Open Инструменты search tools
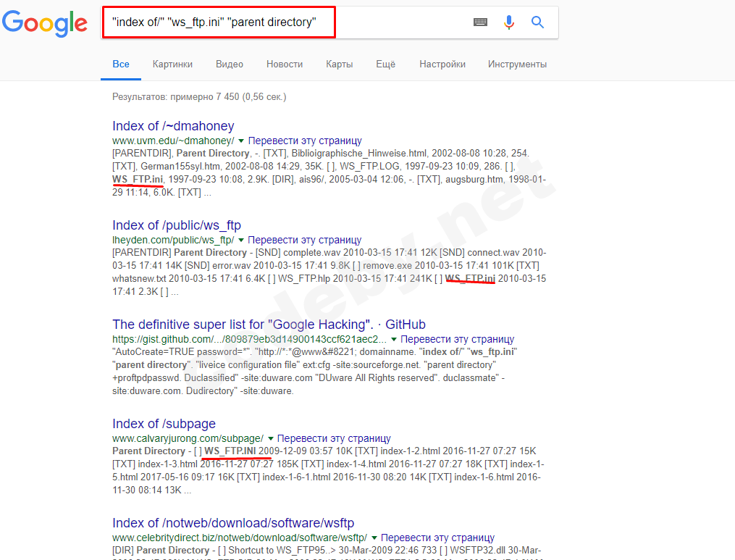Image resolution: width=735 pixels, height=560 pixels. click(518, 64)
